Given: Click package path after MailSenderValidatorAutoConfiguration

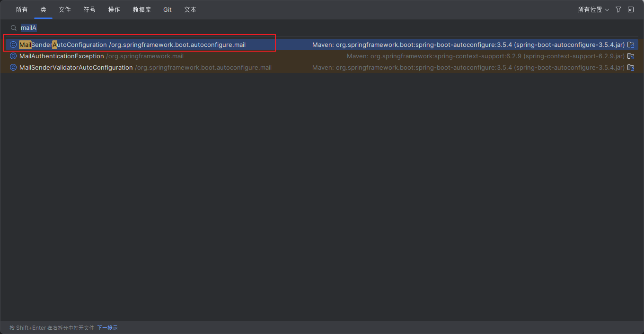Looking at the screenshot, I should [203, 67].
